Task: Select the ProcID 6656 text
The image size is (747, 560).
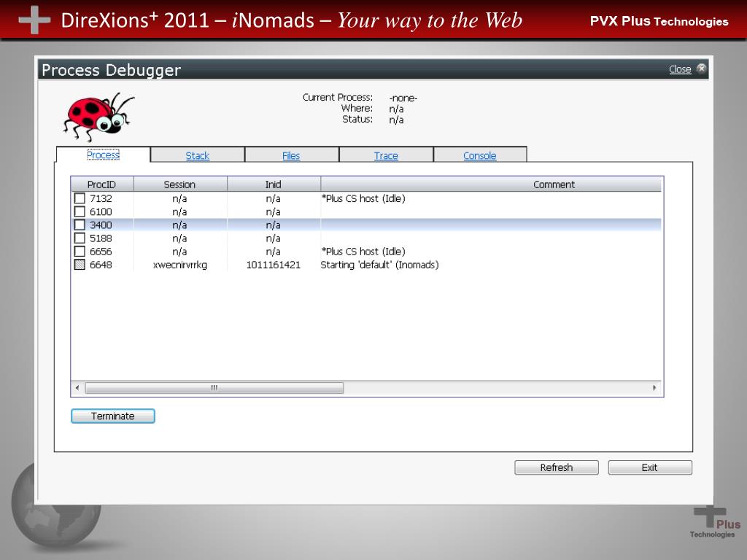Action: [101, 252]
